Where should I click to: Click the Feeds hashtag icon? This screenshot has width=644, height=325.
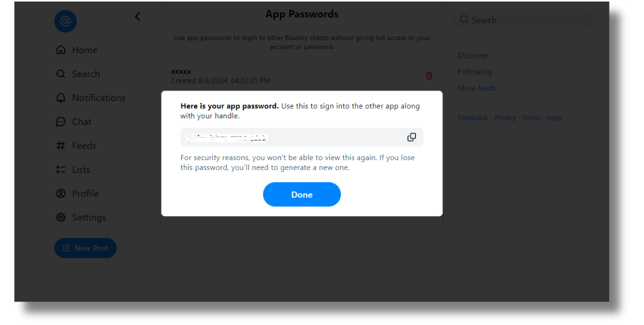[61, 146]
